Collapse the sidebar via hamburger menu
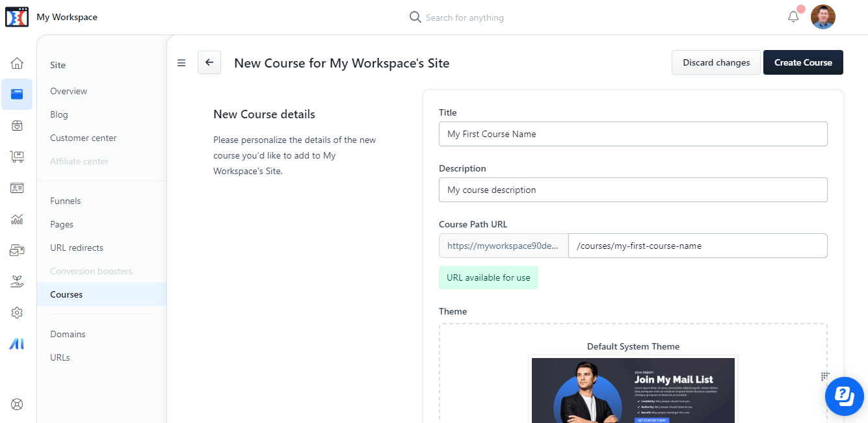Screen dimensions: 868x423 tap(181, 62)
